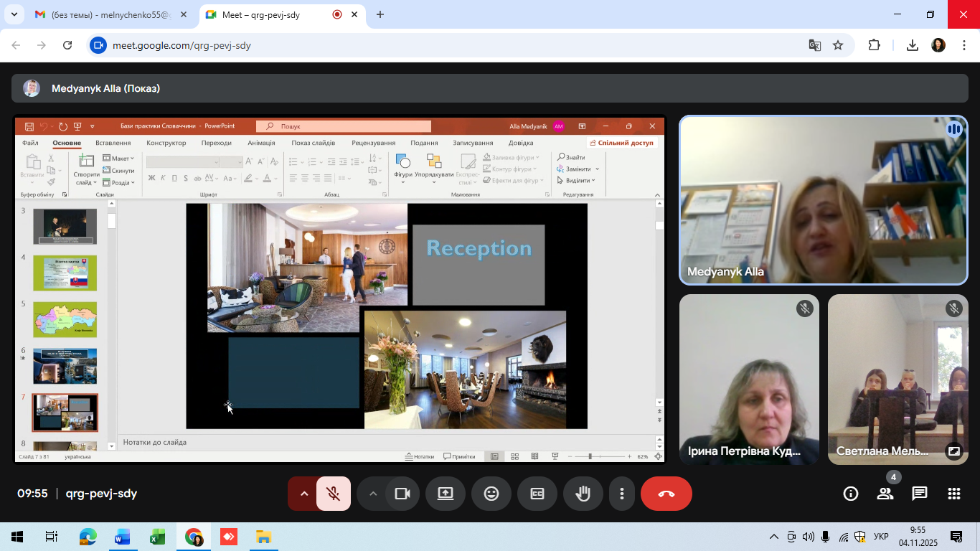Screen dimensions: 980x551
Task: Toggle Italic (К) in PowerPoint ribbon
Action: pyautogui.click(x=163, y=178)
